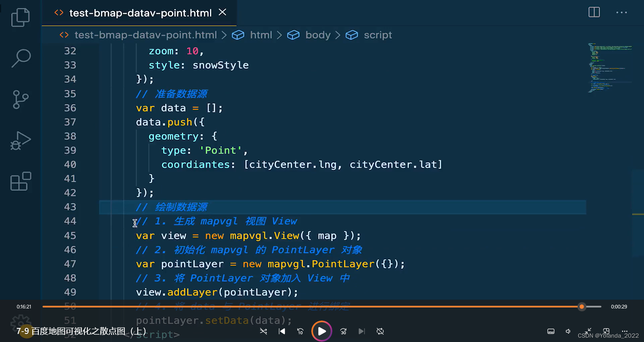Click the video progress slider handle
Screen dimensions: 644x342
(582, 306)
